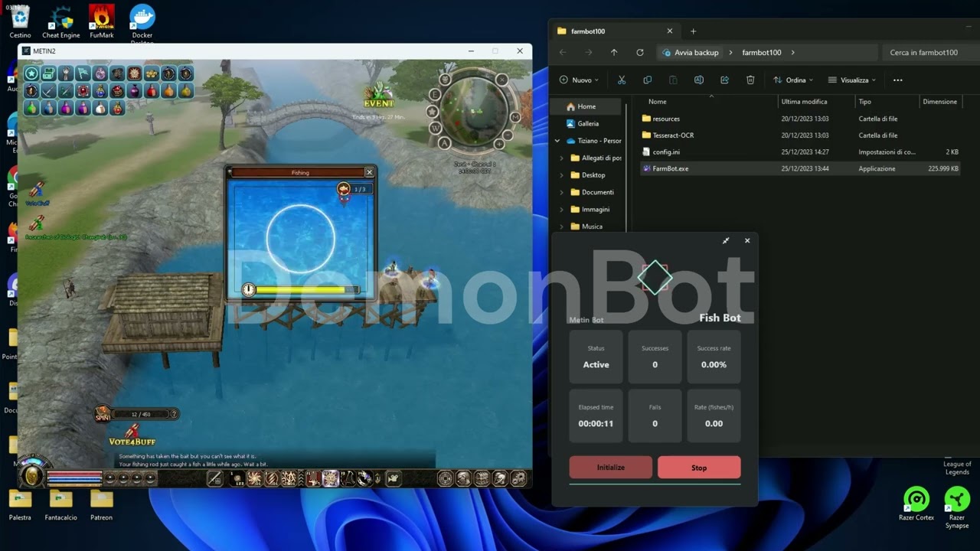Collapse the Tiziano - Personale tree node

pyautogui.click(x=557, y=141)
